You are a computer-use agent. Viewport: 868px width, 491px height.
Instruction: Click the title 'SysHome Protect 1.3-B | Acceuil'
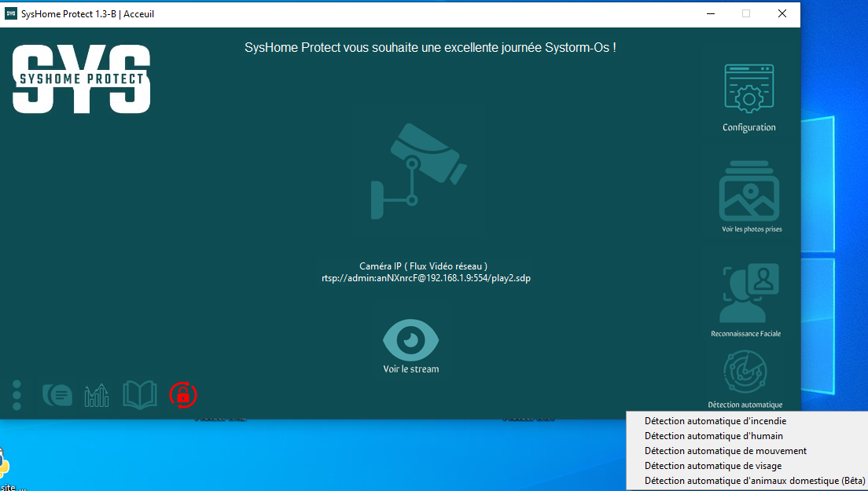pos(87,14)
